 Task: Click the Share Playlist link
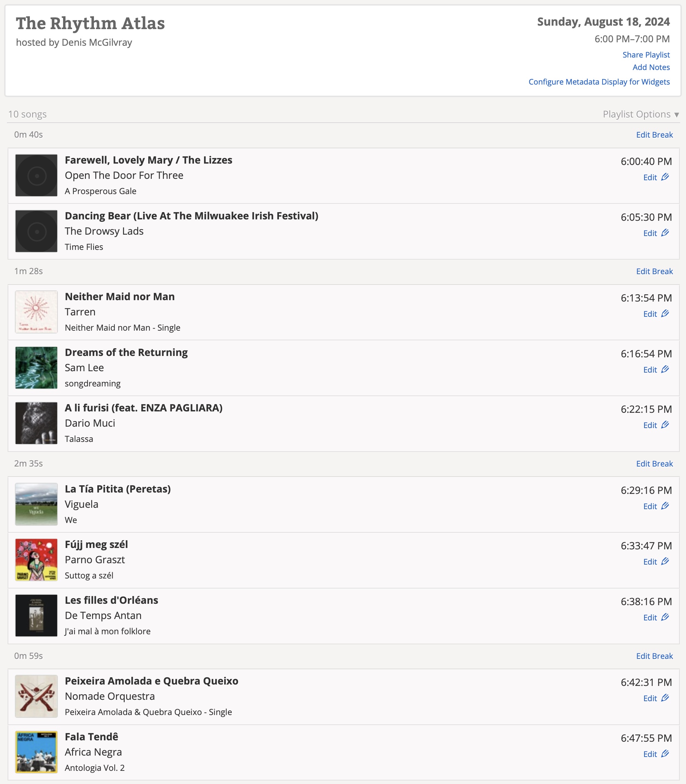pyautogui.click(x=646, y=55)
